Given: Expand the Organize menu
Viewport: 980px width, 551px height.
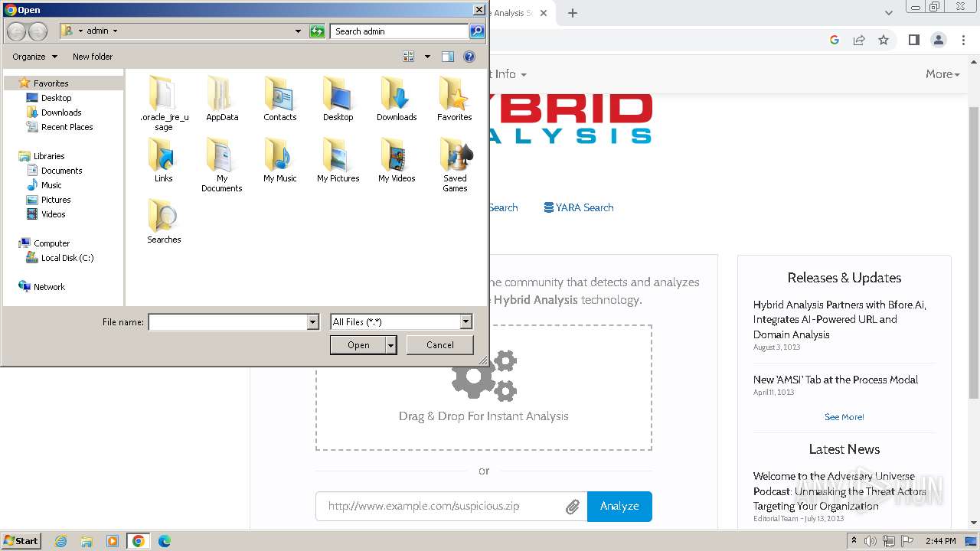Looking at the screenshot, I should click(34, 57).
